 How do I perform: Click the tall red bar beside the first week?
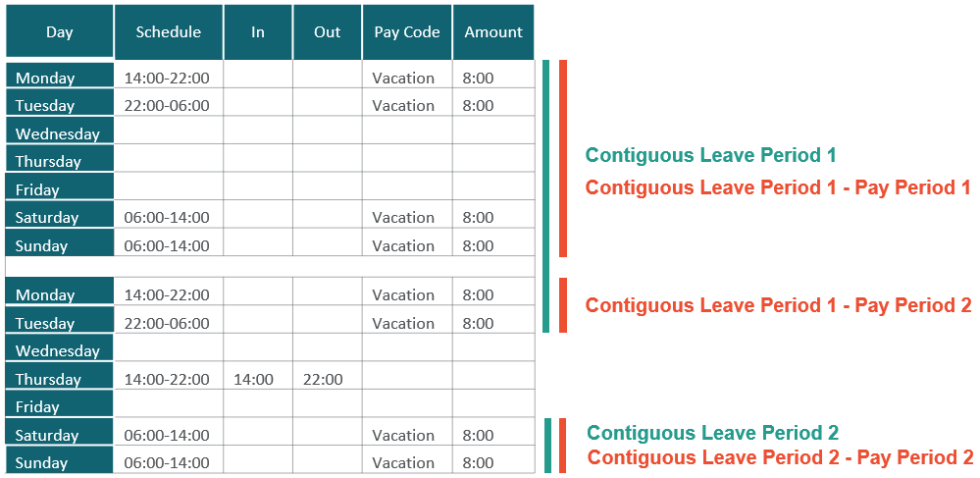click(563, 157)
